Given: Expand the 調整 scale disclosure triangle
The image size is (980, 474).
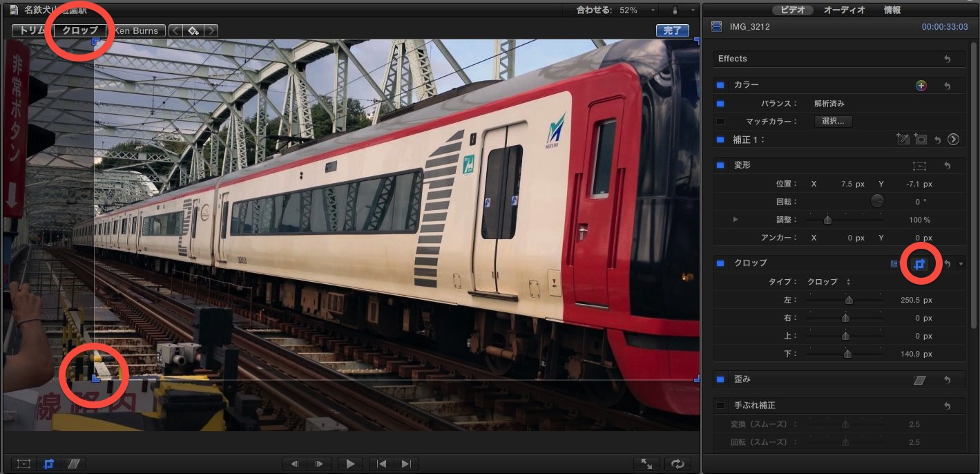Looking at the screenshot, I should (736, 220).
